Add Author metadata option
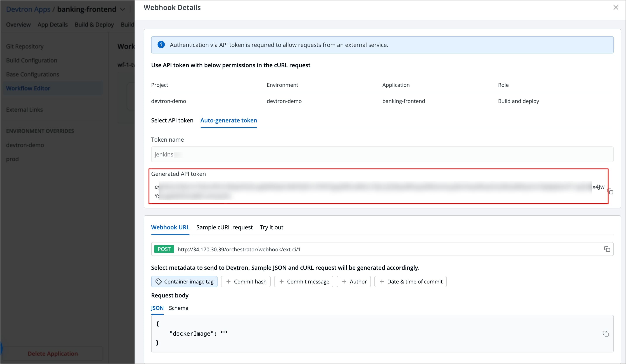626x364 pixels. coord(354,281)
